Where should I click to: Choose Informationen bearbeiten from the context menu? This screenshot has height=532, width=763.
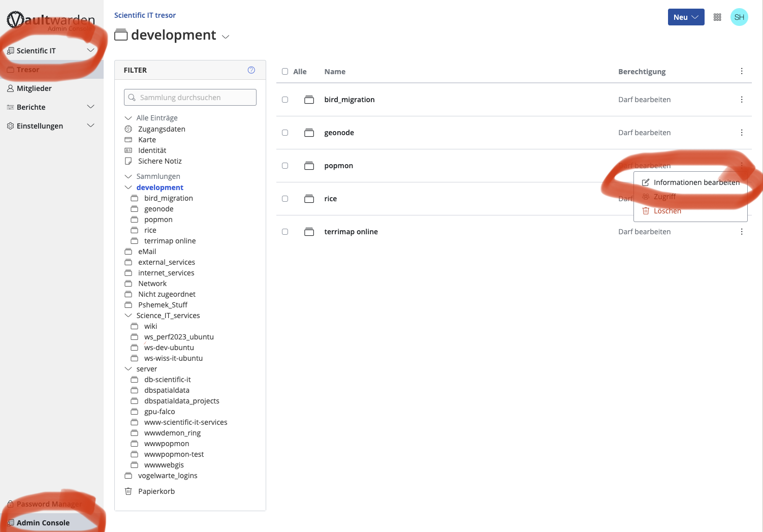pos(696,182)
